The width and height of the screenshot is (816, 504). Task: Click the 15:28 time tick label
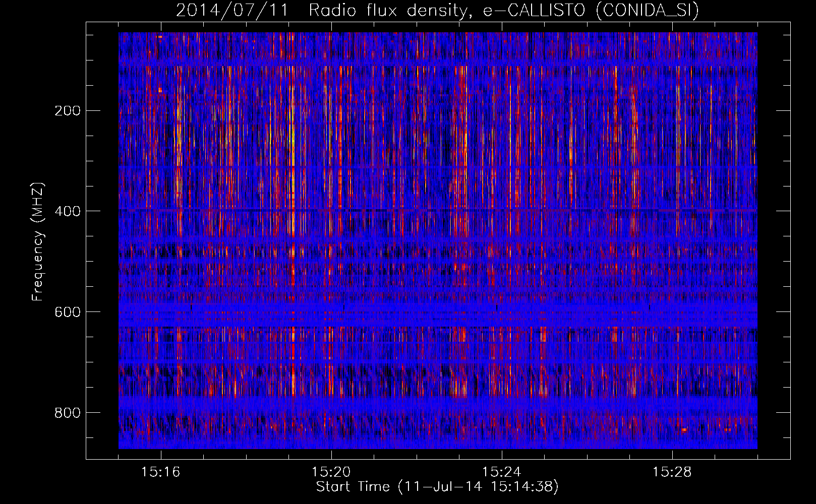672,472
